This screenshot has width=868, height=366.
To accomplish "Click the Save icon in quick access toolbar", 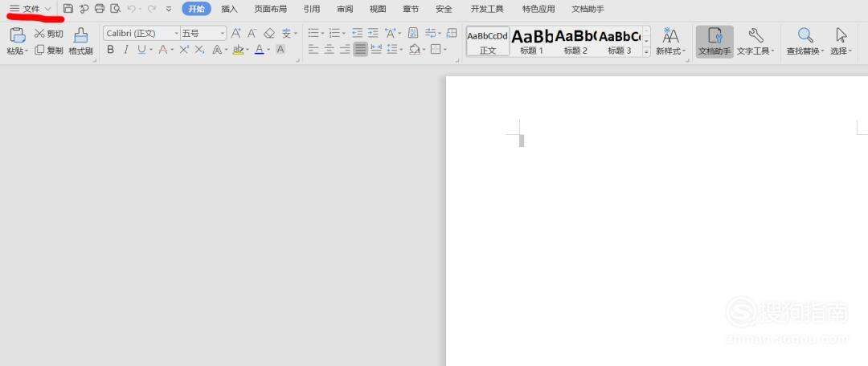I will 68,9.
